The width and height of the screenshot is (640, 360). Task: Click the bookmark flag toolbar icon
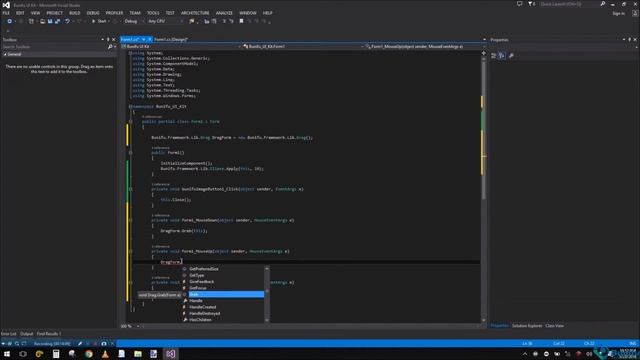point(241,21)
